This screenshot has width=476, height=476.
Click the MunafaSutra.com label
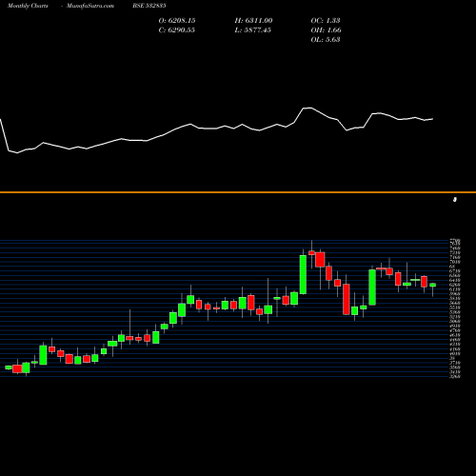point(90,6)
